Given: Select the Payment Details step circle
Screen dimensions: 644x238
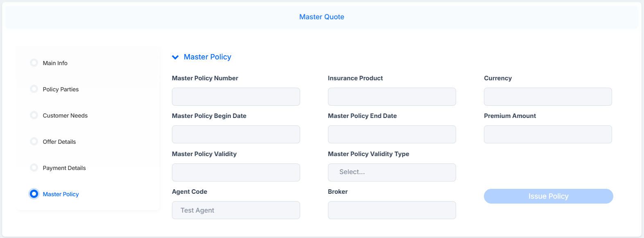Looking at the screenshot, I should pyautogui.click(x=34, y=168).
